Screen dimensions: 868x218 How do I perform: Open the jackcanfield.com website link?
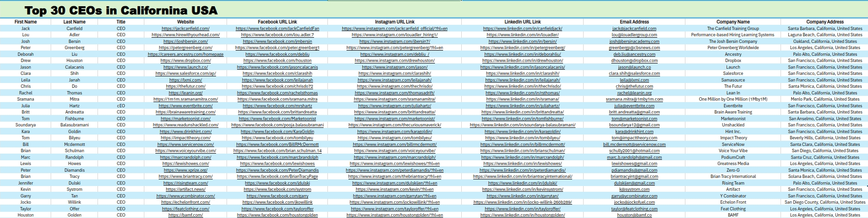pos(185,29)
